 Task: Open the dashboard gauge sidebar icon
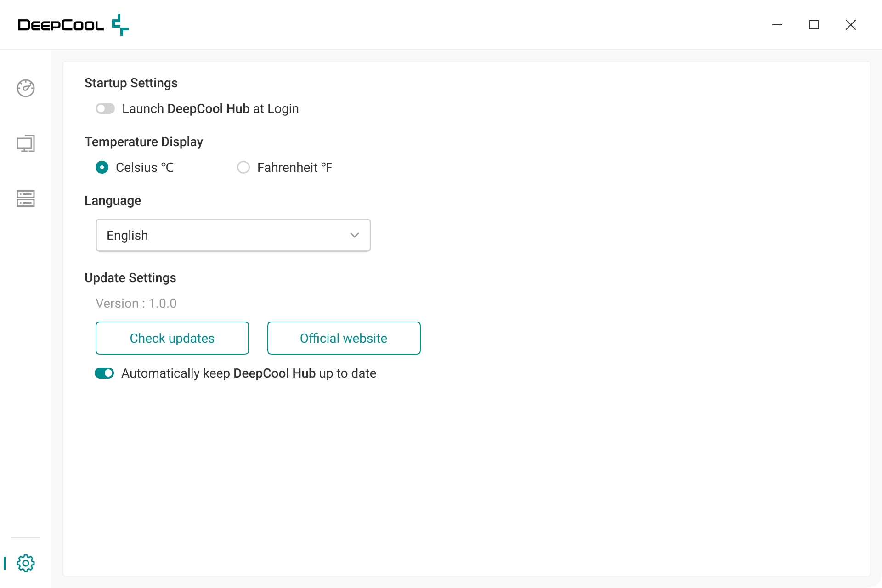coord(26,88)
